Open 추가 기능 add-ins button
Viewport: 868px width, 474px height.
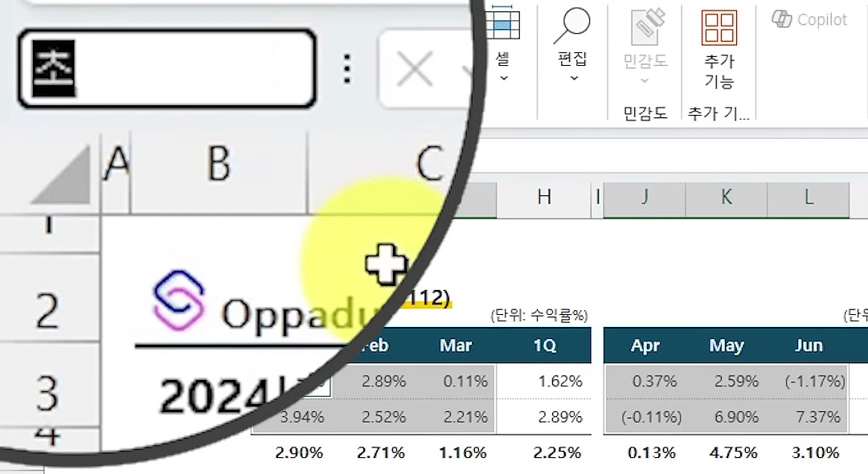pos(719,49)
